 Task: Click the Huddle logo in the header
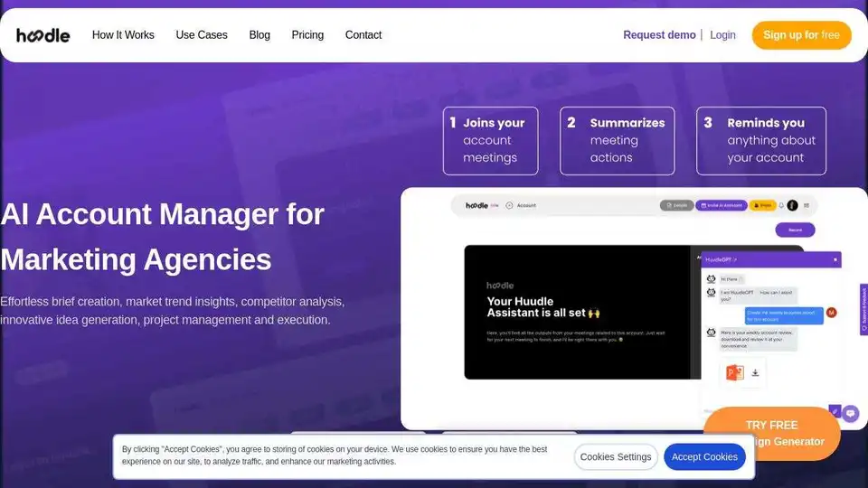tap(42, 35)
